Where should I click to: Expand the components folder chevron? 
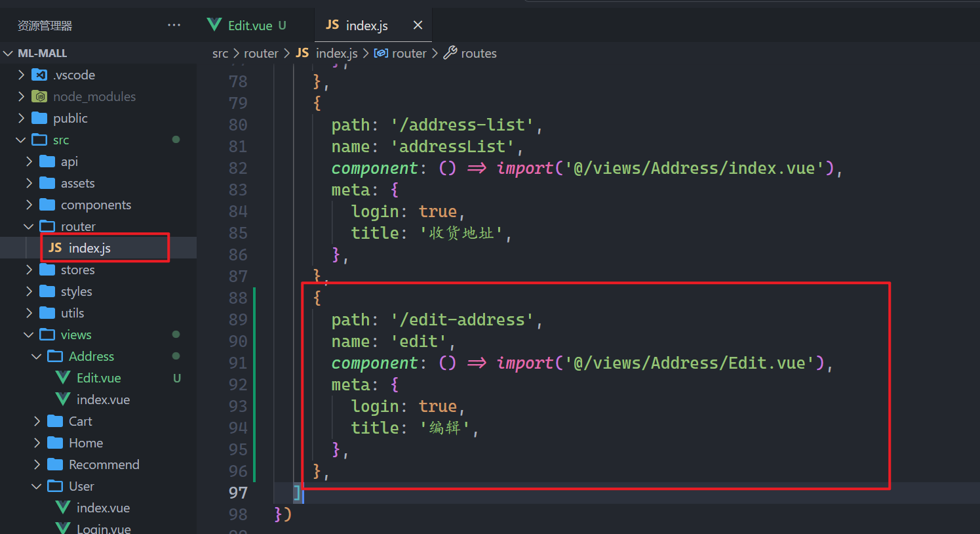29,205
